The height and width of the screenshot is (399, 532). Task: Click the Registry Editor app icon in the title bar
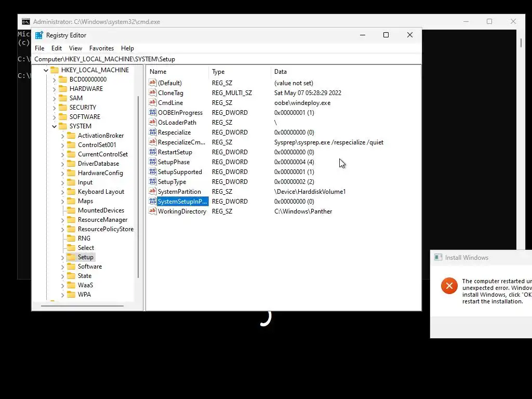tap(39, 35)
